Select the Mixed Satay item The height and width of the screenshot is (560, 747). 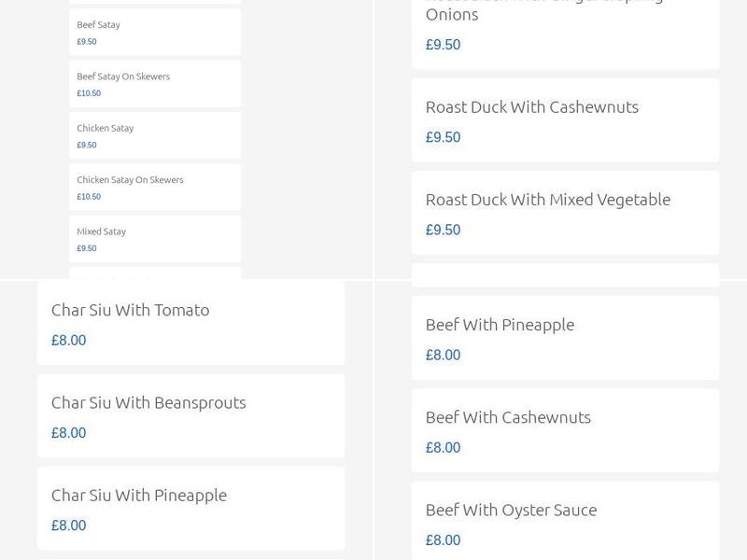pos(101,231)
